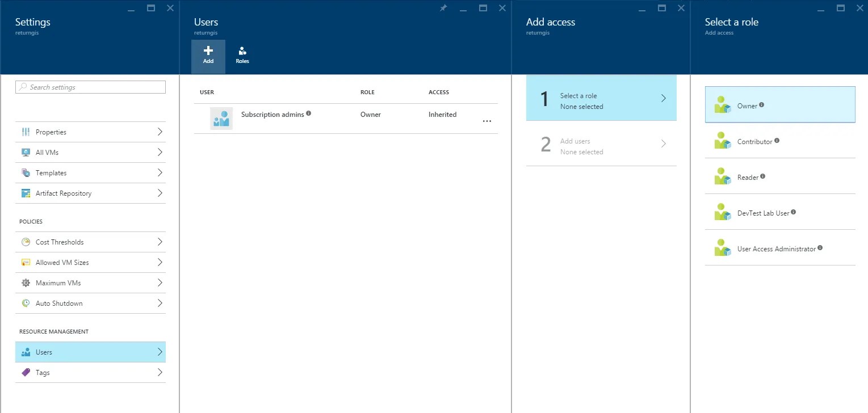Image resolution: width=868 pixels, height=413 pixels.
Task: Click the Allowed VM Sizes icon
Action: click(26, 263)
